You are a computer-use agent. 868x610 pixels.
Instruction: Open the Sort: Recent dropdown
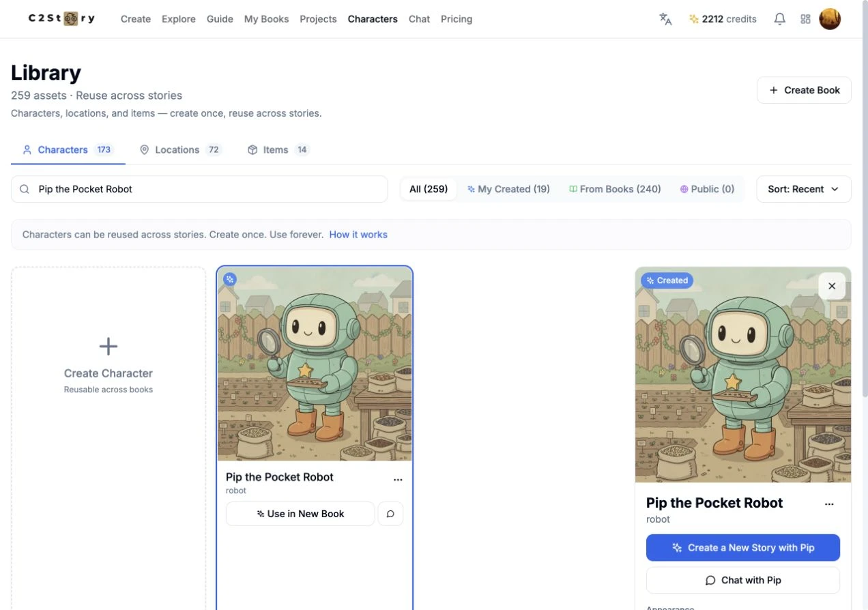(x=804, y=189)
